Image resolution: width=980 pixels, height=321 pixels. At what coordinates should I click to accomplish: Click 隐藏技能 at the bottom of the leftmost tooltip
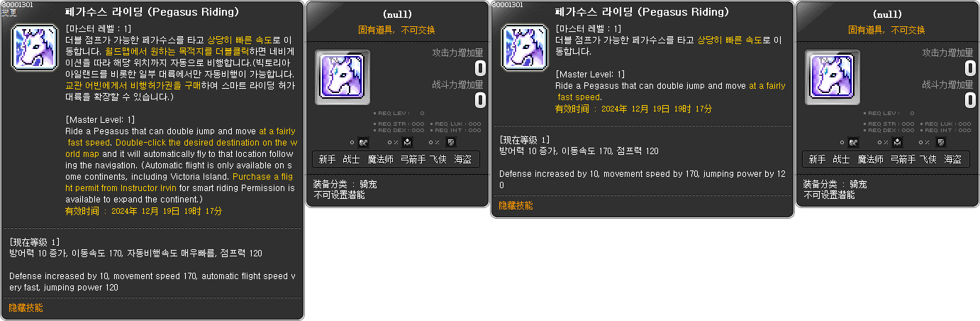click(26, 308)
